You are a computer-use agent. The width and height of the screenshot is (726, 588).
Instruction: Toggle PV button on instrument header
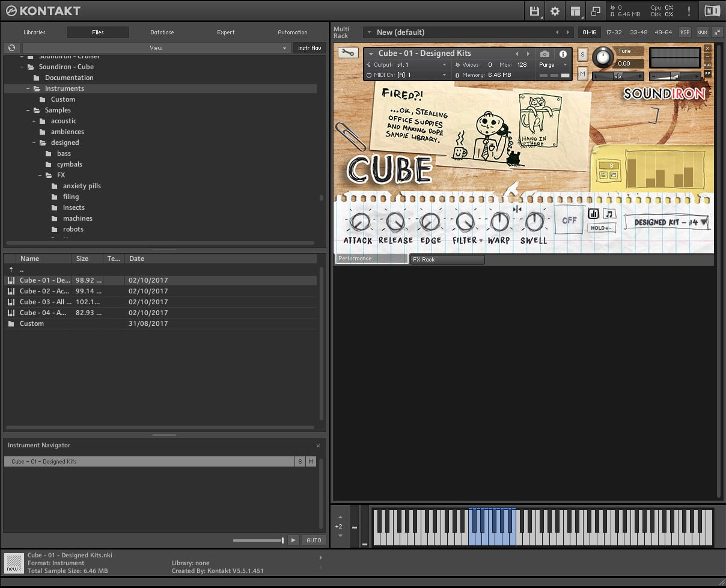coord(708,73)
